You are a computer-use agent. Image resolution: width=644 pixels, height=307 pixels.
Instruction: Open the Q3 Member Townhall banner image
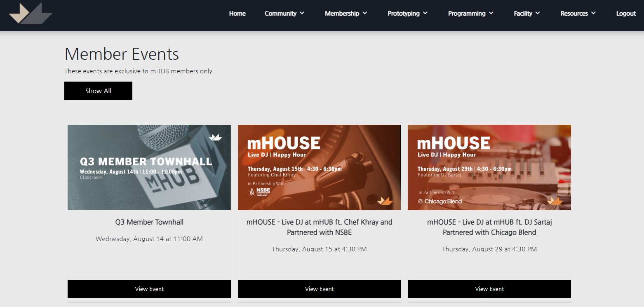[x=149, y=167]
